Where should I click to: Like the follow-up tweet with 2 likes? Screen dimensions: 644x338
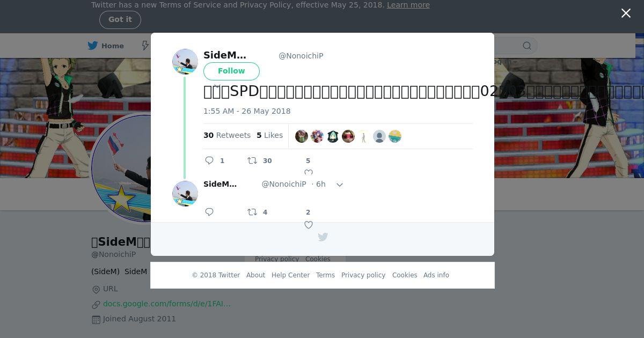(309, 225)
